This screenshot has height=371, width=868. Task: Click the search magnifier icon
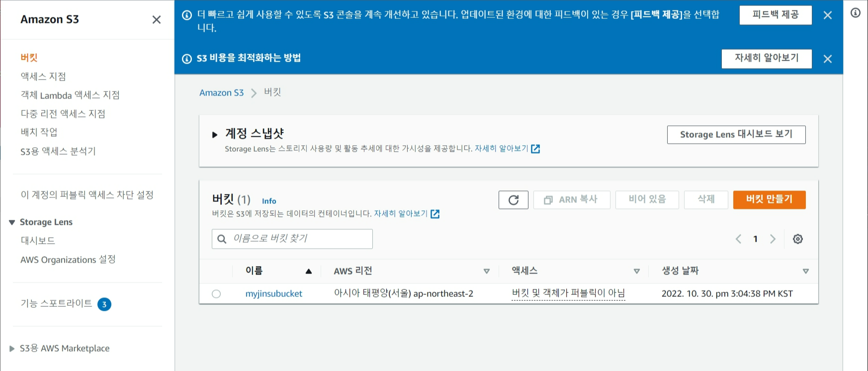222,239
